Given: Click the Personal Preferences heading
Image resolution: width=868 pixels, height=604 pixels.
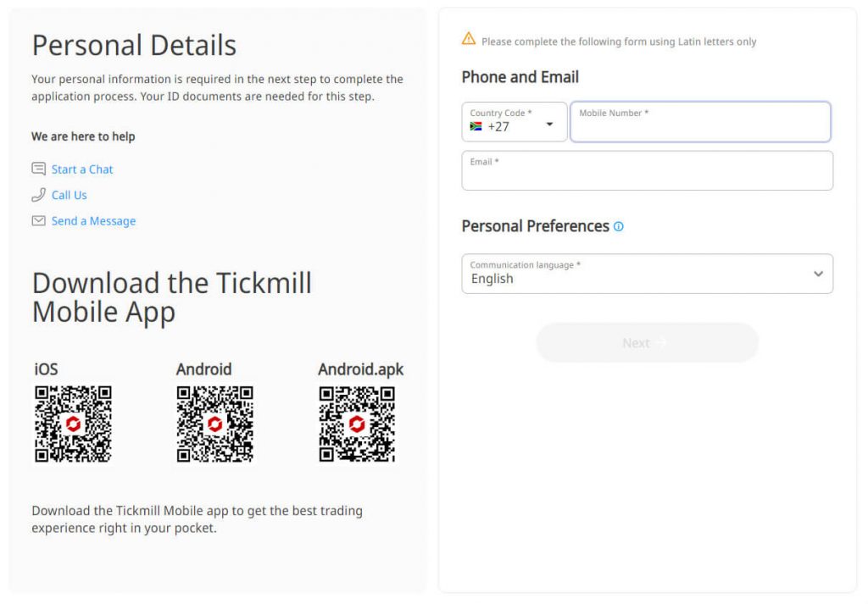Looking at the screenshot, I should coord(535,226).
